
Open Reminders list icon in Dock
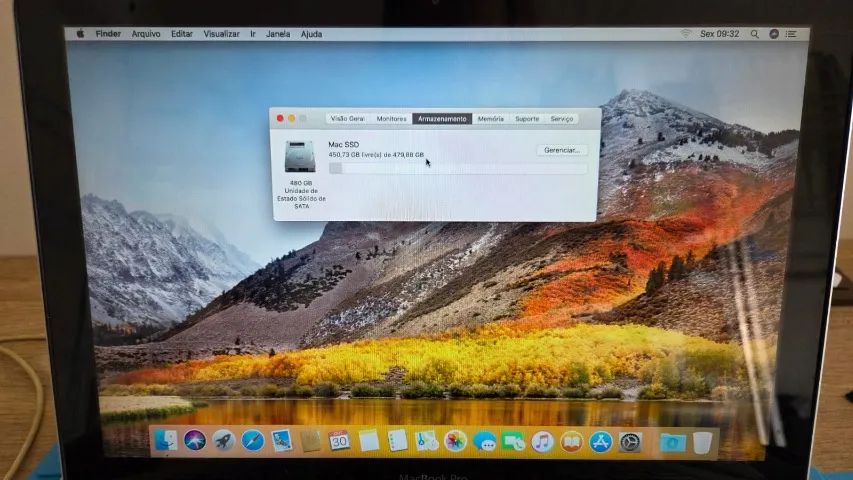tap(397, 441)
